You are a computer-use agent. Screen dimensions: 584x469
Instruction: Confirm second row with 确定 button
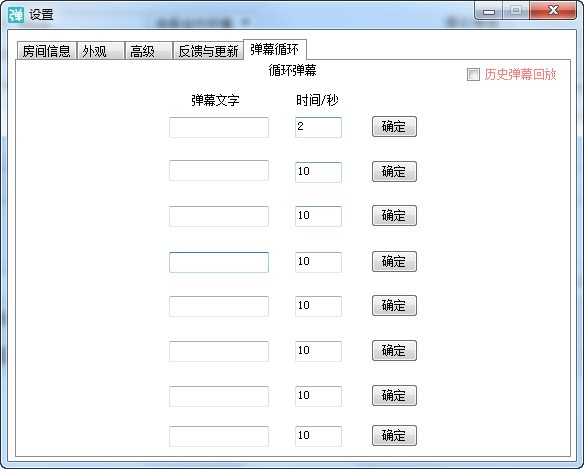click(x=394, y=171)
